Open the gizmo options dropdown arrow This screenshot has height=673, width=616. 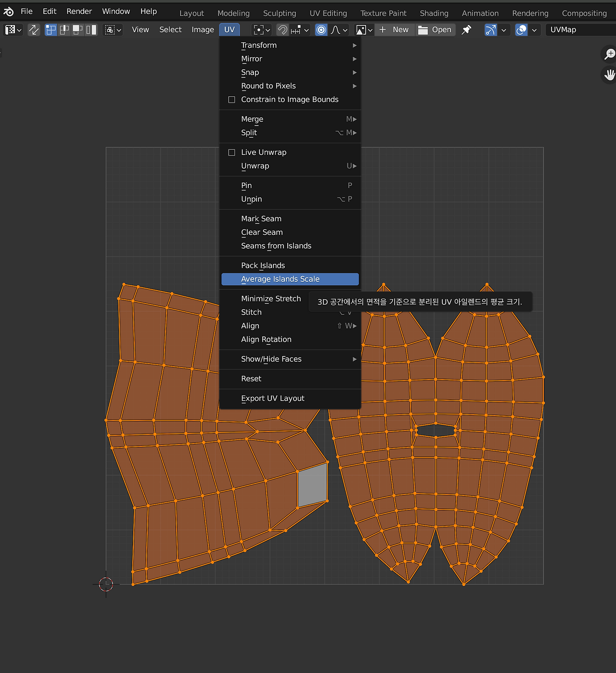point(504,30)
